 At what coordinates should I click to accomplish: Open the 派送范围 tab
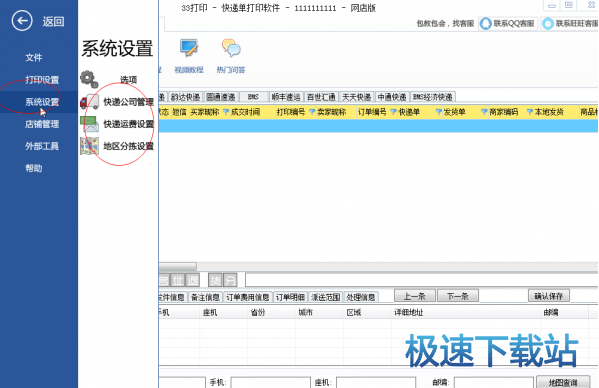point(325,297)
